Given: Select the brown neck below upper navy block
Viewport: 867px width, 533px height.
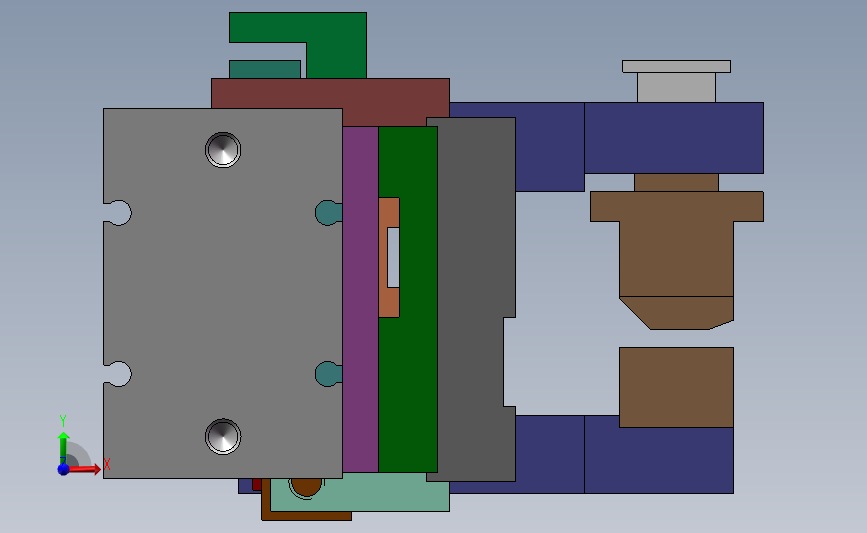Looking at the screenshot, I should (676, 182).
